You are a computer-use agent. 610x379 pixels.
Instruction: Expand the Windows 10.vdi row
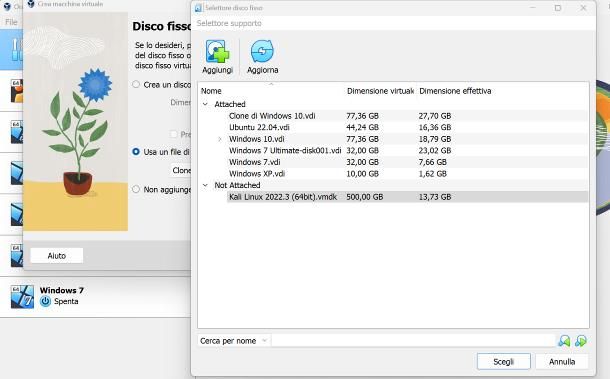[220, 139]
